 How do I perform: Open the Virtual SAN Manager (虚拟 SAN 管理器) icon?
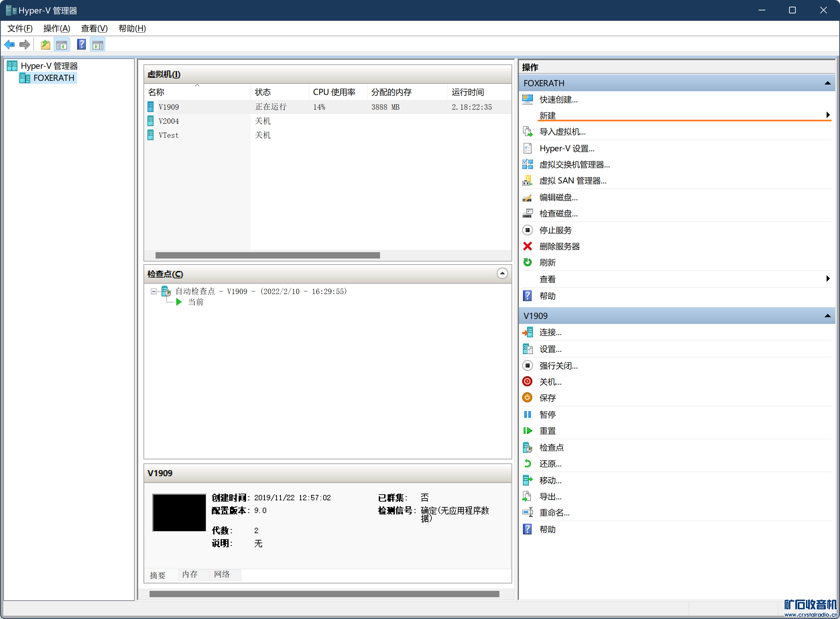[x=528, y=181]
